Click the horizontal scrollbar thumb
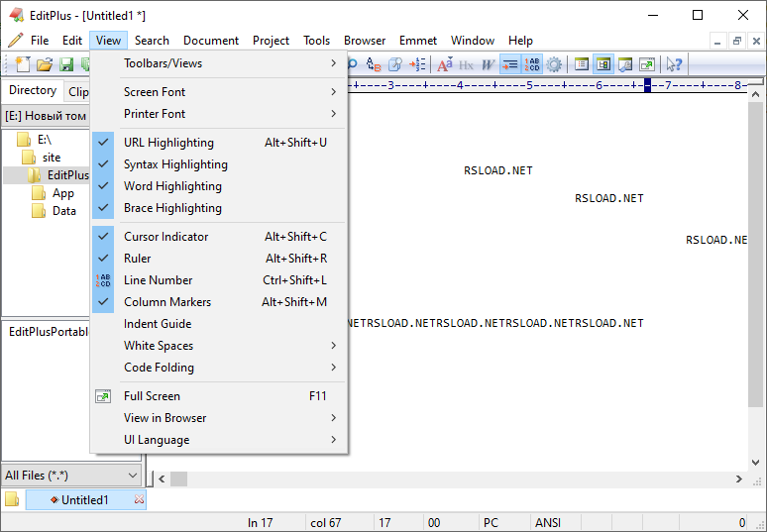The width and height of the screenshot is (767, 532). point(178,479)
